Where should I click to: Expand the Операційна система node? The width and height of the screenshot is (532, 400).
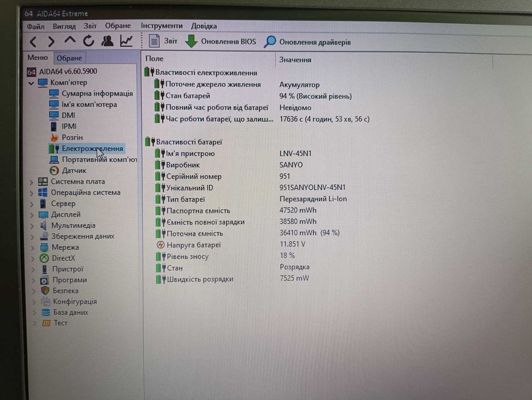click(x=31, y=193)
